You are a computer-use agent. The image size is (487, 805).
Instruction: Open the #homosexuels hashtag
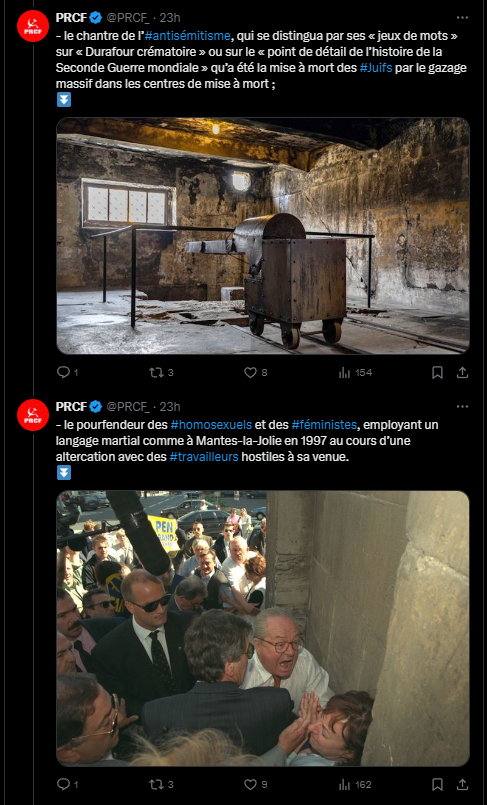pyautogui.click(x=211, y=425)
